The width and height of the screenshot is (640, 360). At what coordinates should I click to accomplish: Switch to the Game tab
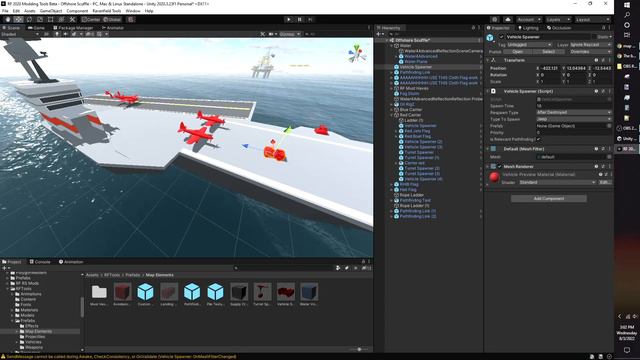pyautogui.click(x=36, y=28)
